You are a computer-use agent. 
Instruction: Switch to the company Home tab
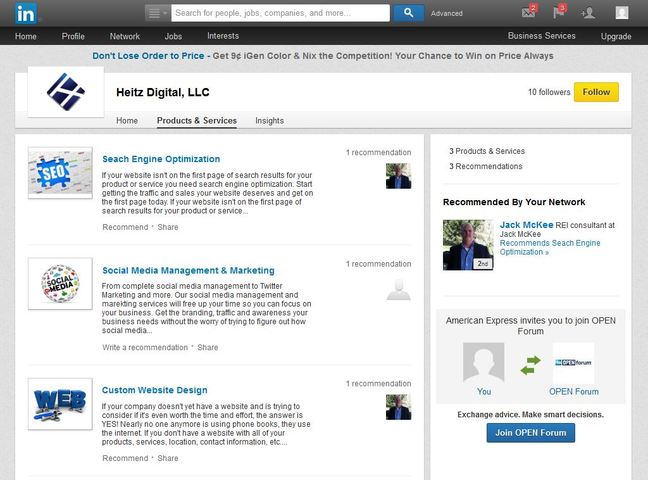(127, 121)
